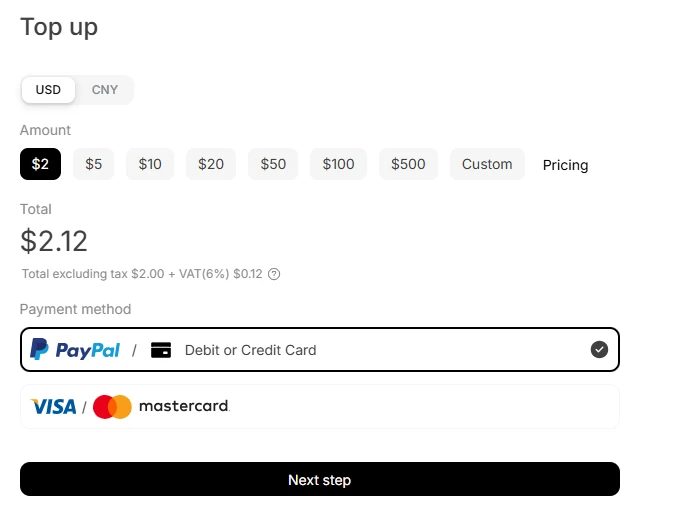This screenshot has width=687, height=511.
Task: Choose the $50 top-up amount
Action: pyautogui.click(x=273, y=164)
